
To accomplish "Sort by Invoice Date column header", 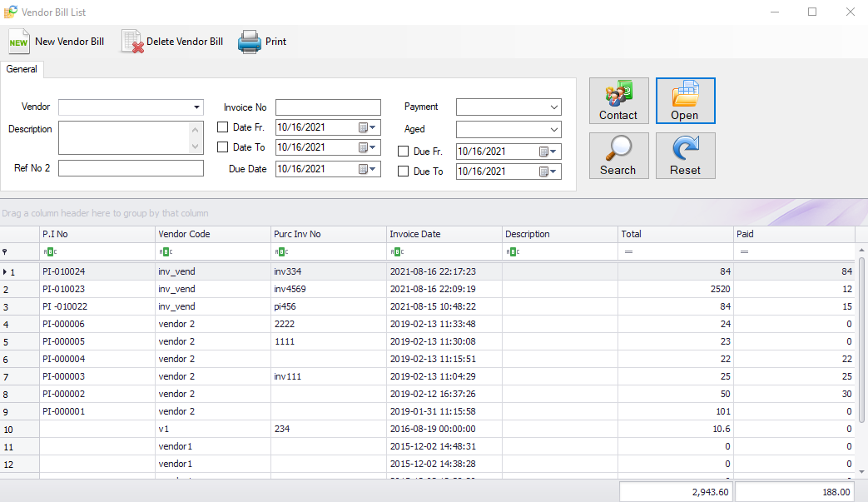I will click(444, 234).
